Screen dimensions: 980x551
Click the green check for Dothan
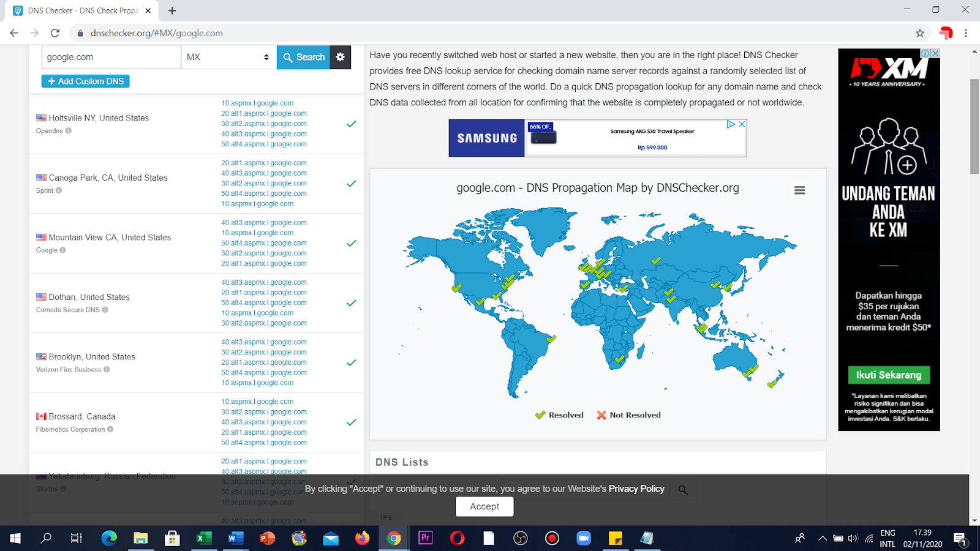(x=352, y=303)
